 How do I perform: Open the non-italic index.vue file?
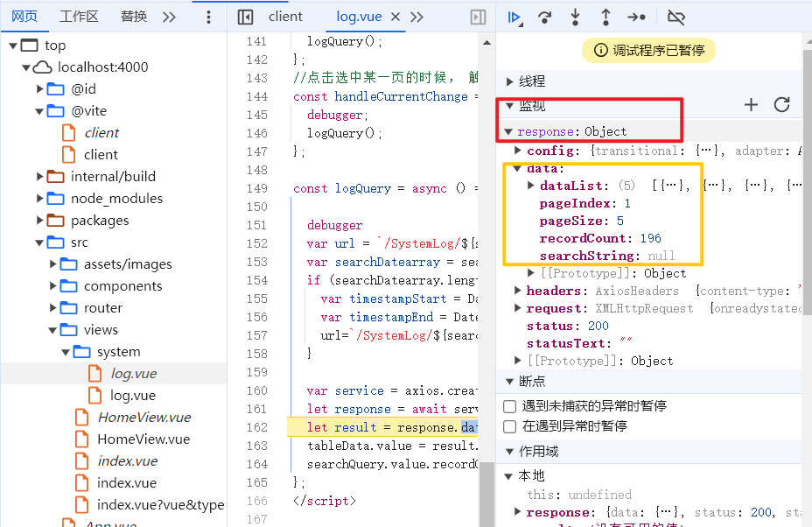point(127,483)
